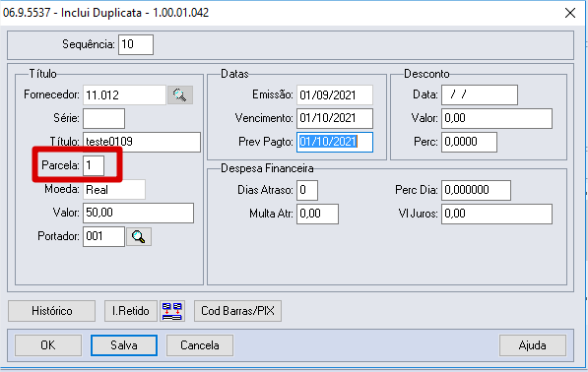Click the Vl Juros field
The image size is (588, 372).
tap(496, 214)
